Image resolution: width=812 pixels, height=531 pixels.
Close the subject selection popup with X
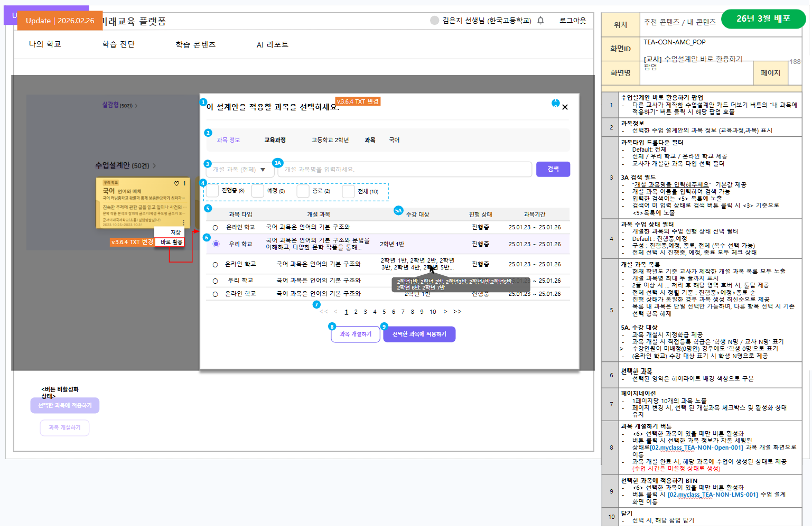tap(565, 107)
